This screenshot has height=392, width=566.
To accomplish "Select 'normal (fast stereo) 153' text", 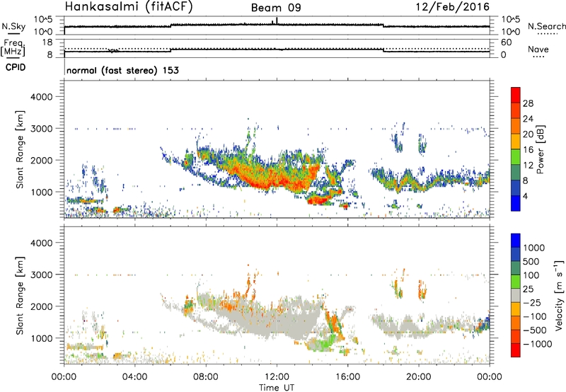I will 122,70.
